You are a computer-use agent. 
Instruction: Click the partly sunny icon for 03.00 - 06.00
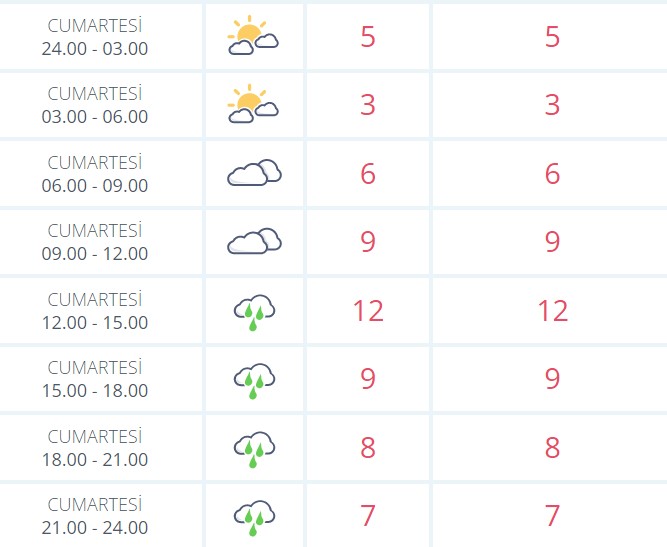(x=253, y=104)
